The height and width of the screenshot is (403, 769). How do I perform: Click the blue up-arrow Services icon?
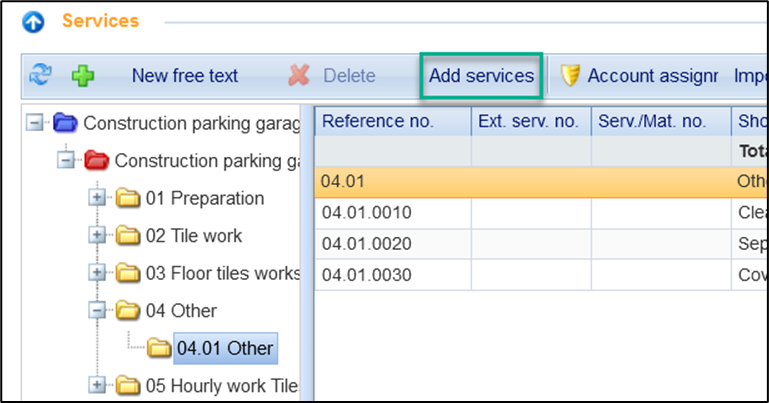[x=33, y=21]
